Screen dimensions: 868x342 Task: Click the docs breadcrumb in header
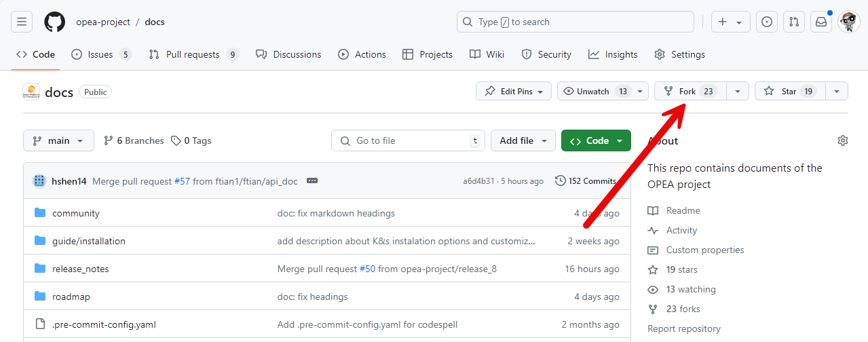tap(155, 22)
